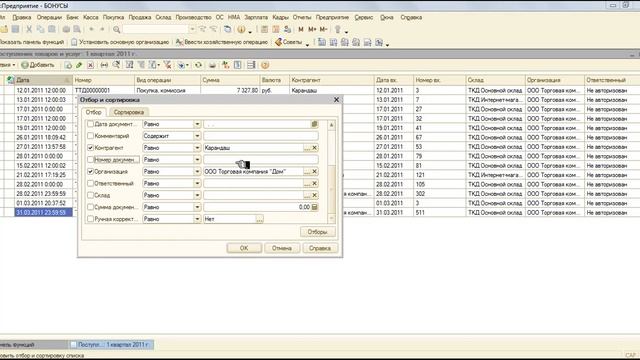Click the filter list scroll up arrow
Image resolution: width=640 pixels, height=360 pixels.
click(x=331, y=124)
